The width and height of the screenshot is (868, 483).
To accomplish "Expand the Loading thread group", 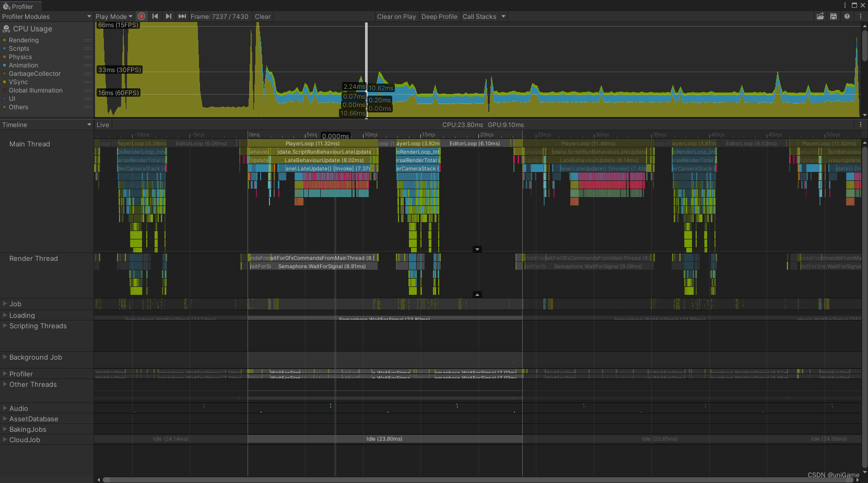I will pyautogui.click(x=5, y=315).
